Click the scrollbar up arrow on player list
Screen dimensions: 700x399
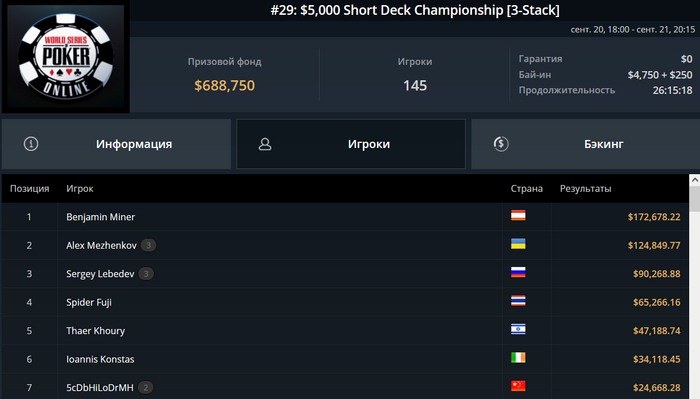click(695, 180)
